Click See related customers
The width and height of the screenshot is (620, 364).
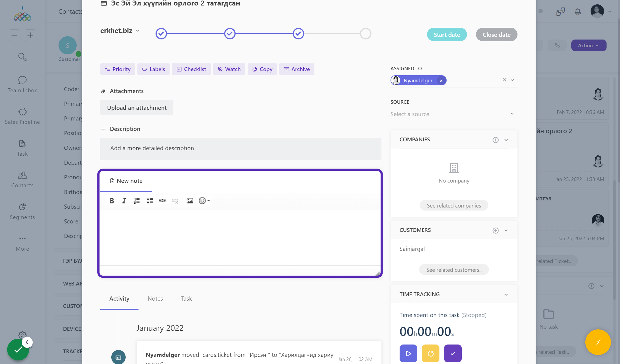click(x=454, y=270)
